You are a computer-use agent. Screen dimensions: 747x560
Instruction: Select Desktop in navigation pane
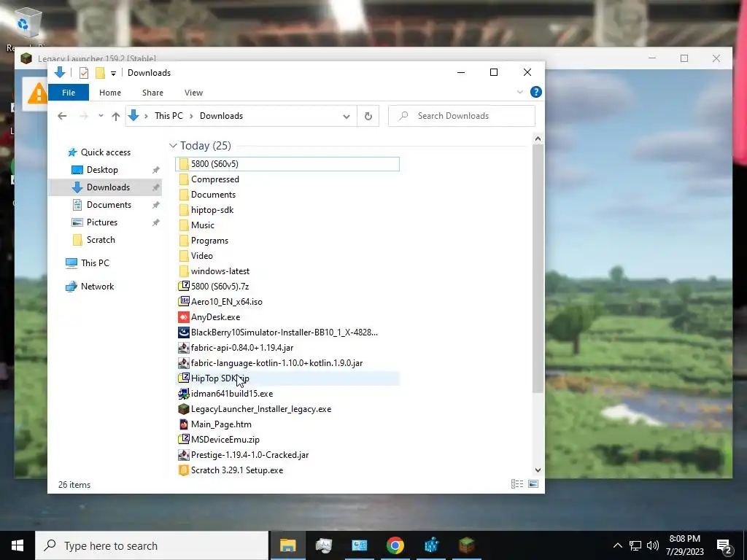[x=102, y=170]
